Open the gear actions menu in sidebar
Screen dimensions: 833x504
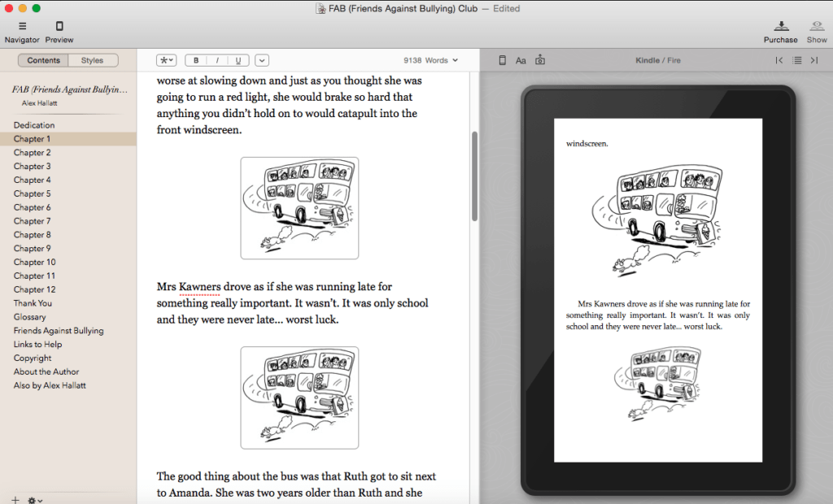tap(35, 500)
